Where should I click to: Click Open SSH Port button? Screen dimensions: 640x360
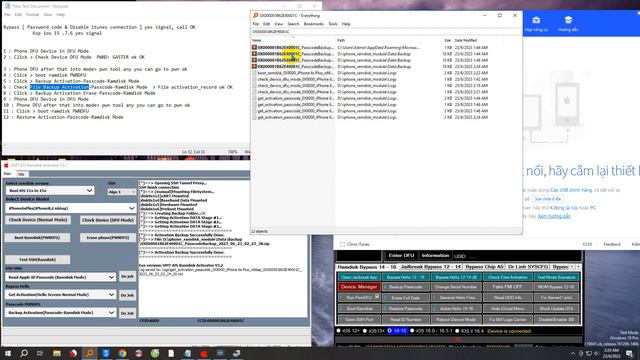click(359, 319)
